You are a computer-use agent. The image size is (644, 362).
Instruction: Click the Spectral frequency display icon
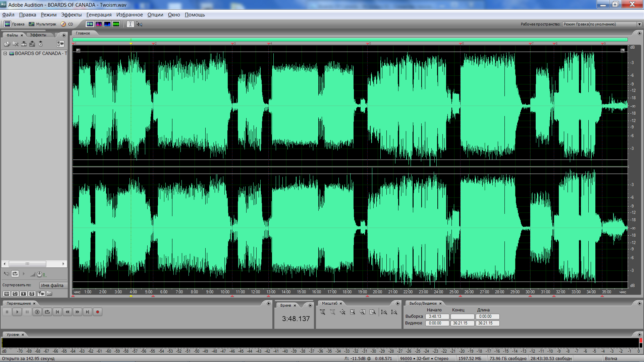coord(99,24)
